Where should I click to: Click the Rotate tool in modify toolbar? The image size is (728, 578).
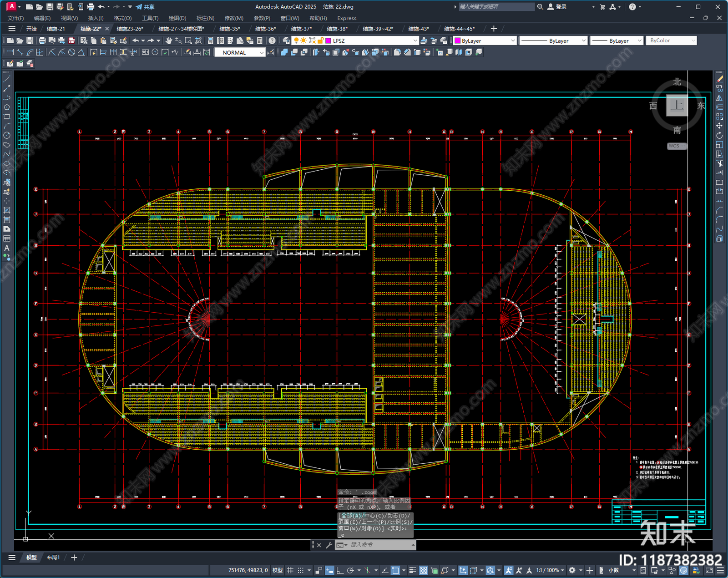(x=720, y=135)
